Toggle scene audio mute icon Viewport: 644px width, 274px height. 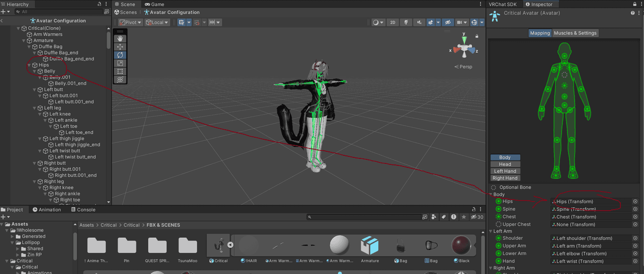coord(419,22)
